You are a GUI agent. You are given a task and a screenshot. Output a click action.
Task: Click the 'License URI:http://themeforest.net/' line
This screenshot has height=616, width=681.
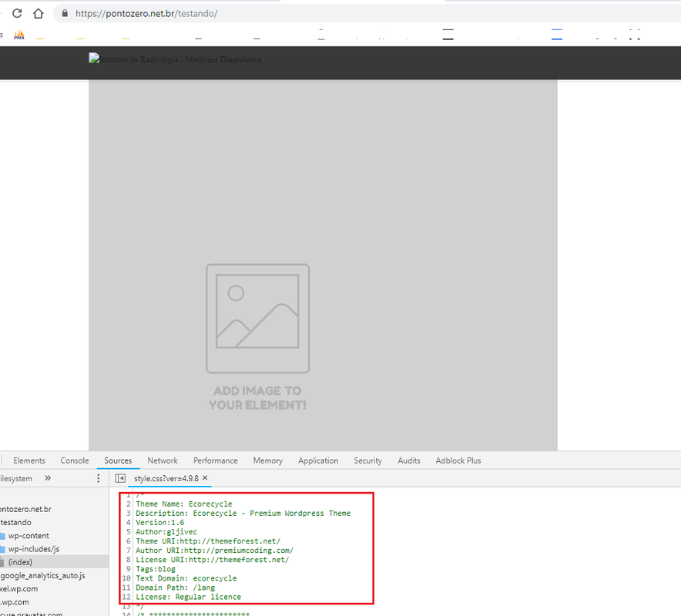pos(213,560)
